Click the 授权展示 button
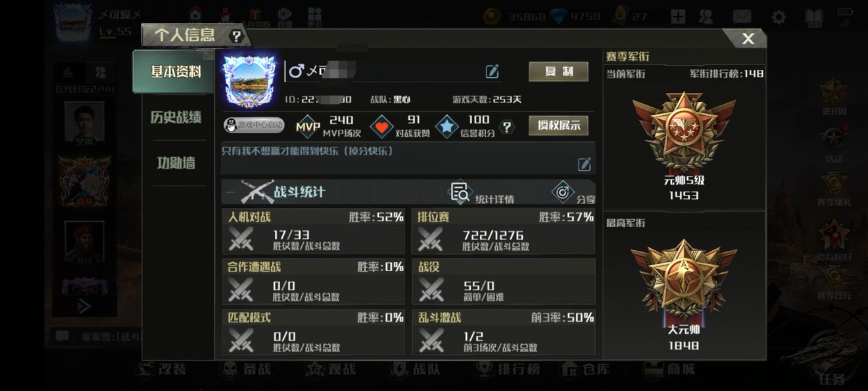868x391 pixels. point(558,126)
